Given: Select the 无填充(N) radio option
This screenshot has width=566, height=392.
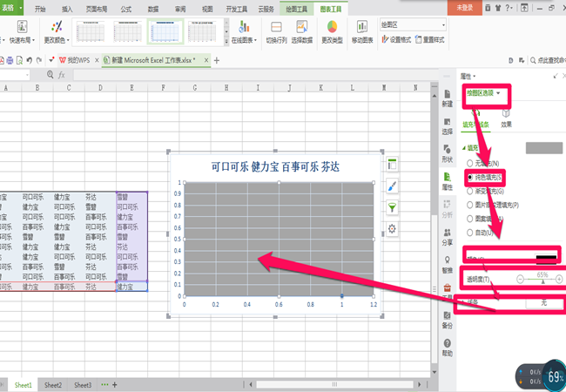Looking at the screenshot, I should click(x=469, y=164).
